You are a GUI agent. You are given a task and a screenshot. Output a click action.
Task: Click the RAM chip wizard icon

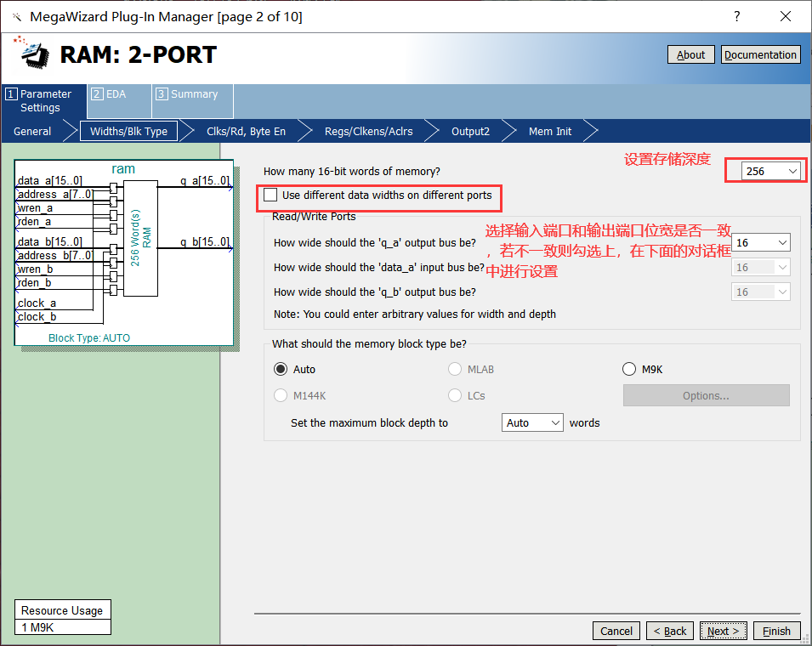click(x=34, y=54)
